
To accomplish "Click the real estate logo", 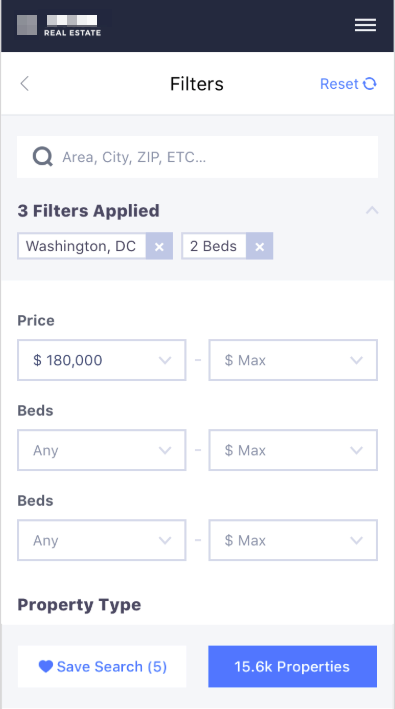I will tap(59, 25).
